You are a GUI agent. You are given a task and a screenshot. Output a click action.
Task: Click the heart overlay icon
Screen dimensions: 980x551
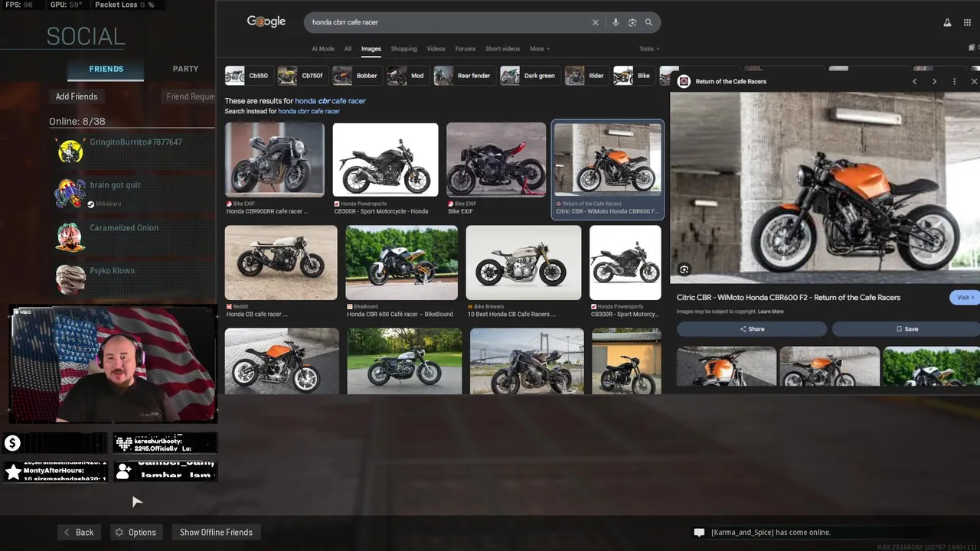pos(123,443)
